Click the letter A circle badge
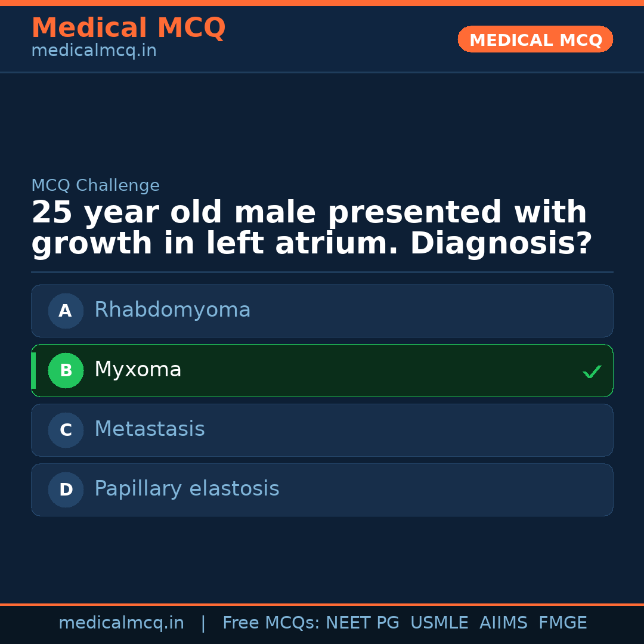 tap(66, 311)
